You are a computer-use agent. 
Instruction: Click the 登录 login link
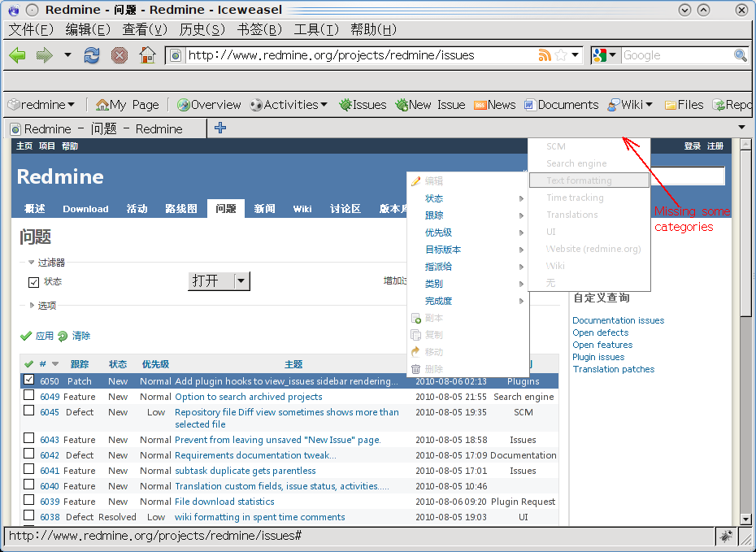(692, 146)
